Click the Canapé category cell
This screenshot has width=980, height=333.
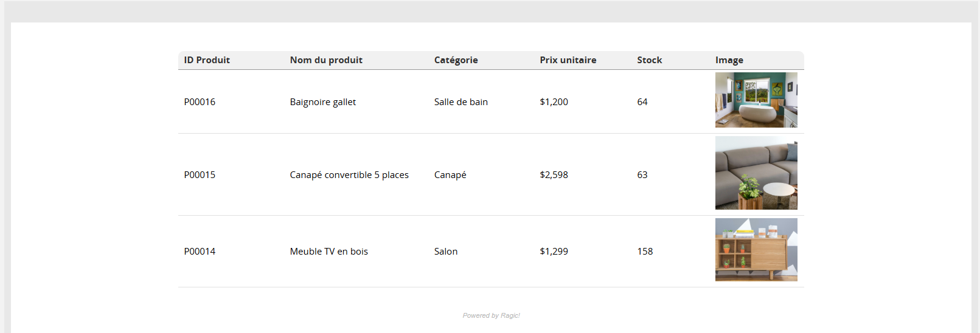click(450, 175)
